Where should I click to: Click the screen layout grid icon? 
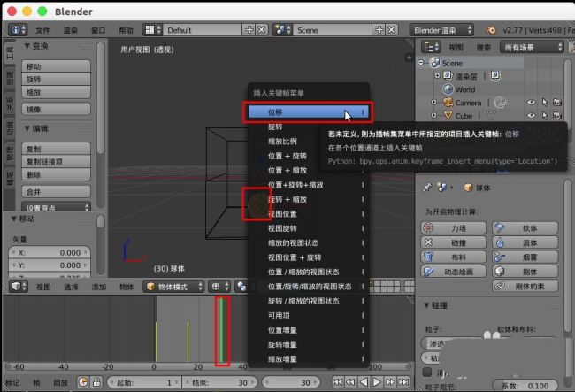tap(150, 30)
